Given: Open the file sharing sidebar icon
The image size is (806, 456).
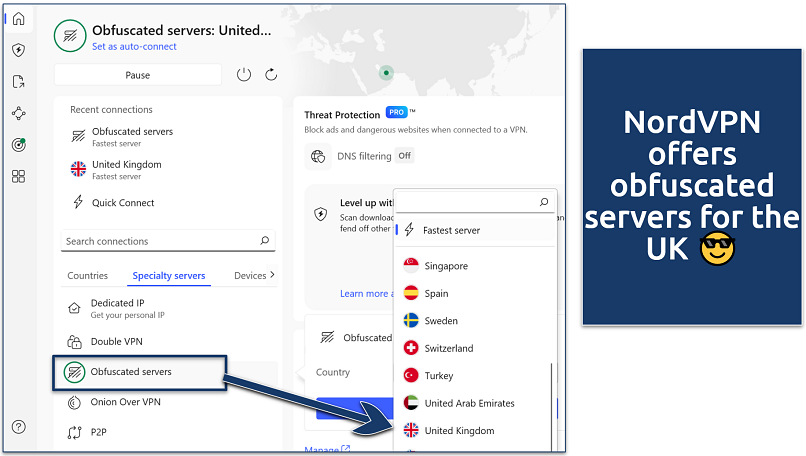Looking at the screenshot, I should click(18, 82).
